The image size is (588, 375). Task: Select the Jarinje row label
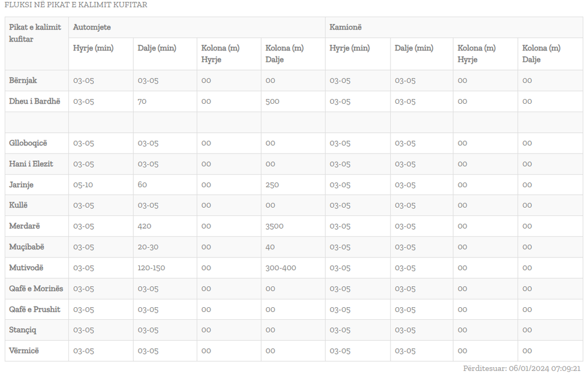click(x=21, y=185)
